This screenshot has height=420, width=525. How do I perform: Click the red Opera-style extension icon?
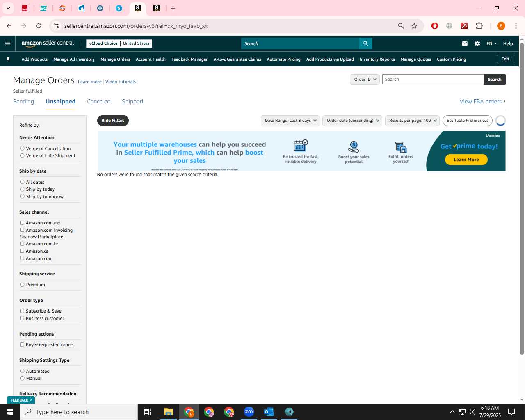point(435,26)
